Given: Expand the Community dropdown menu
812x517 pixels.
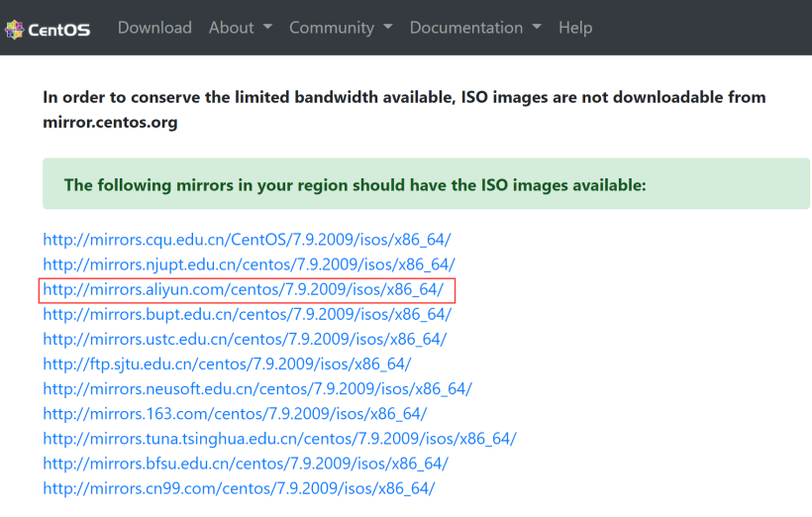Looking at the screenshot, I should [x=341, y=28].
